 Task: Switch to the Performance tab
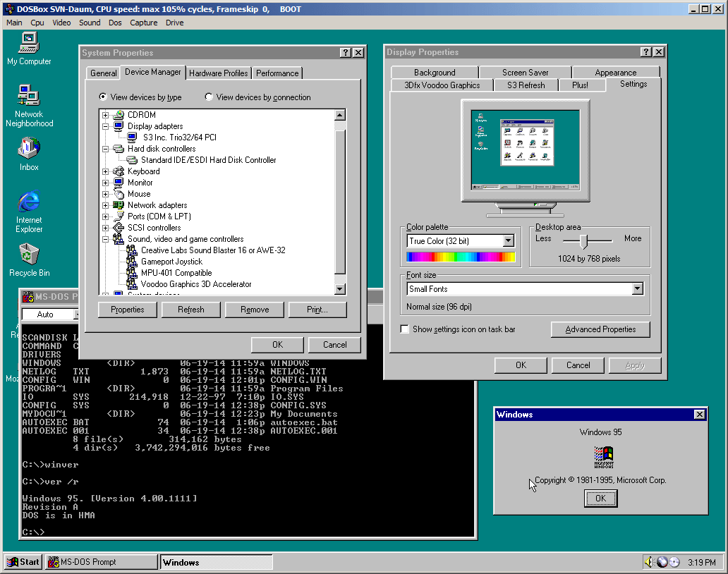pyautogui.click(x=277, y=73)
